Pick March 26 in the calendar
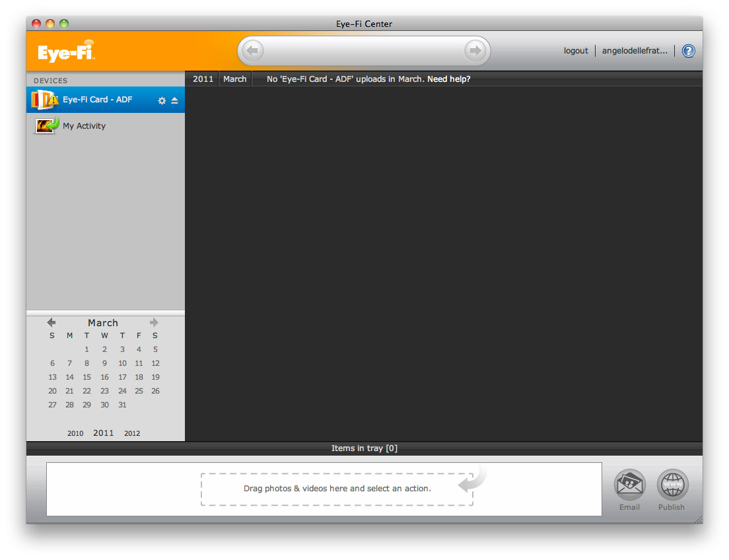 pyautogui.click(x=155, y=391)
